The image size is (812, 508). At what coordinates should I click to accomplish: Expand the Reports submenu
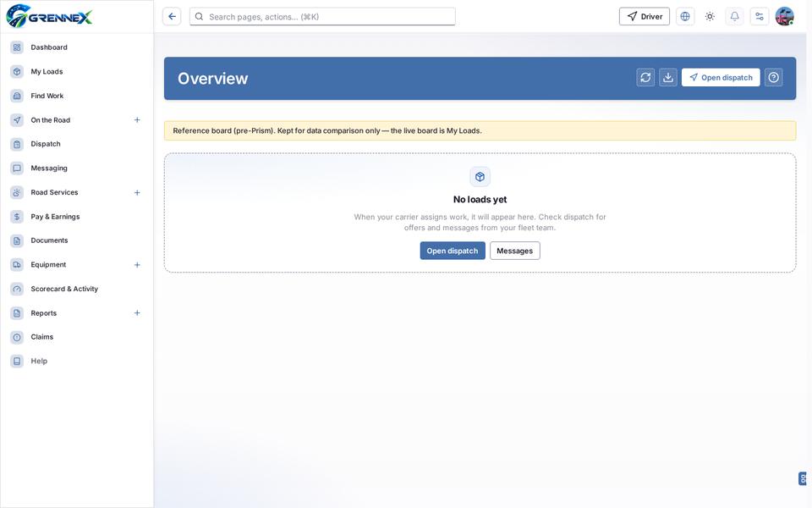coord(137,313)
